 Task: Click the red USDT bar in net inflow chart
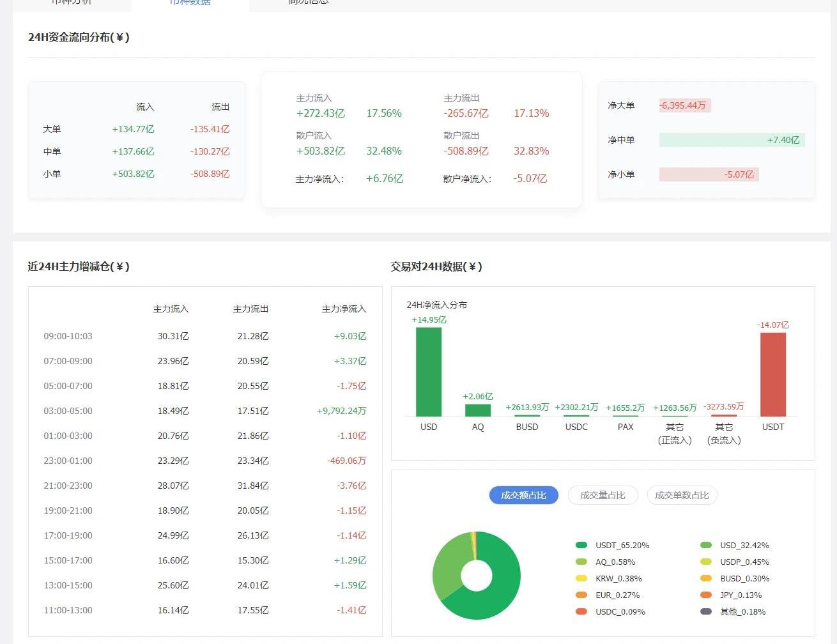[772, 374]
